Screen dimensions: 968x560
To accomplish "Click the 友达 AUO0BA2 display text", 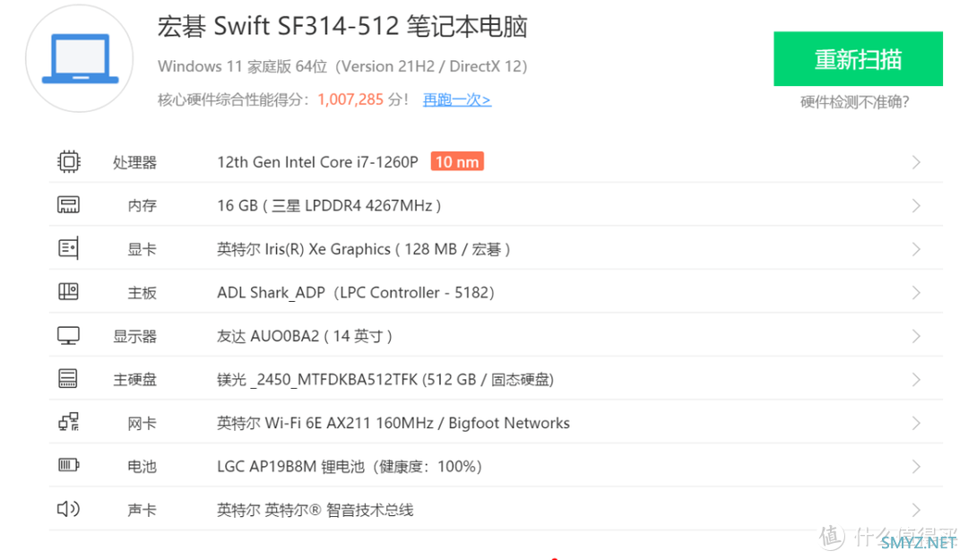I will 305,337.
